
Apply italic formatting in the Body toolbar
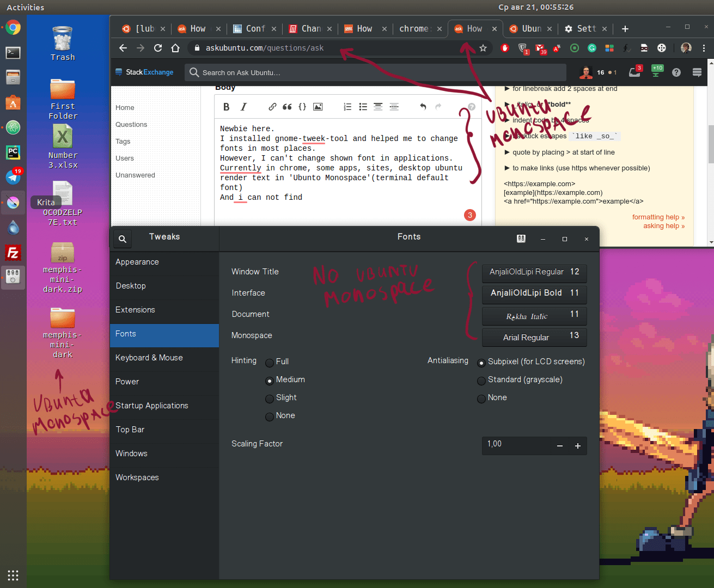pyautogui.click(x=243, y=107)
